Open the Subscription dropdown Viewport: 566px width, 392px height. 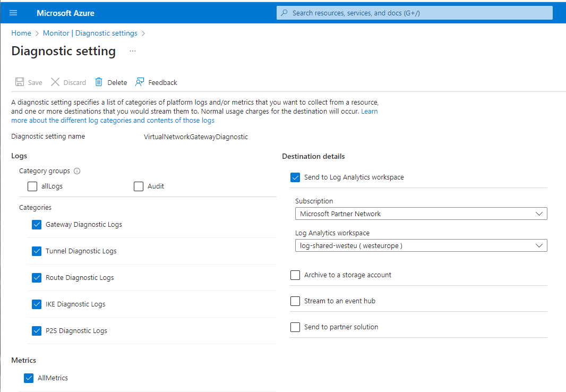pos(421,214)
